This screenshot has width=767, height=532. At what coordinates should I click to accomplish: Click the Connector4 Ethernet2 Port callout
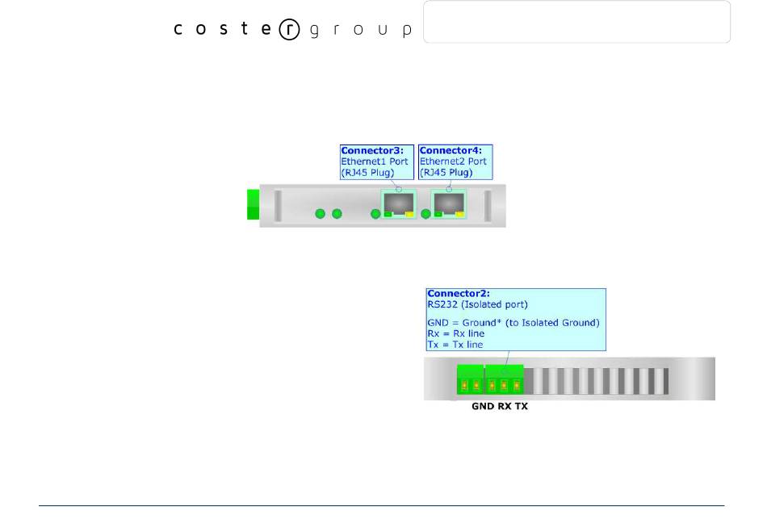(455, 161)
